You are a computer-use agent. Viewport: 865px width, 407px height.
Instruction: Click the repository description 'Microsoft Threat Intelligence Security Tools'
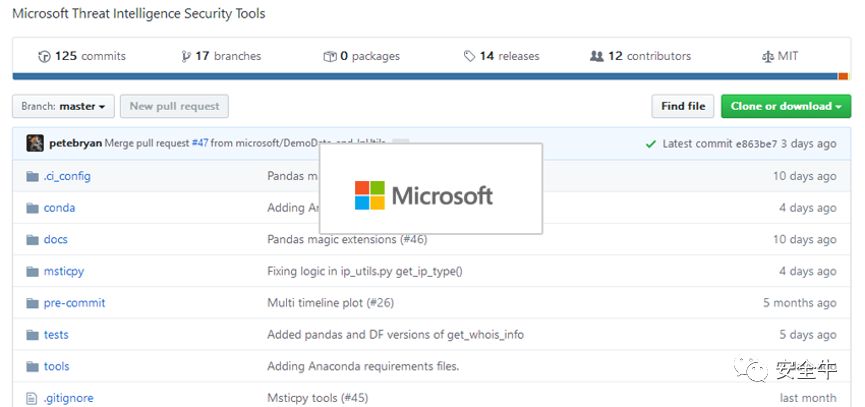tap(138, 14)
